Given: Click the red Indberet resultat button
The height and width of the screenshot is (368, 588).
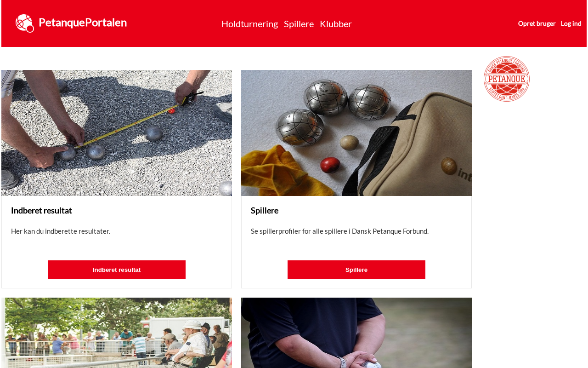Looking at the screenshot, I should 117,270.
